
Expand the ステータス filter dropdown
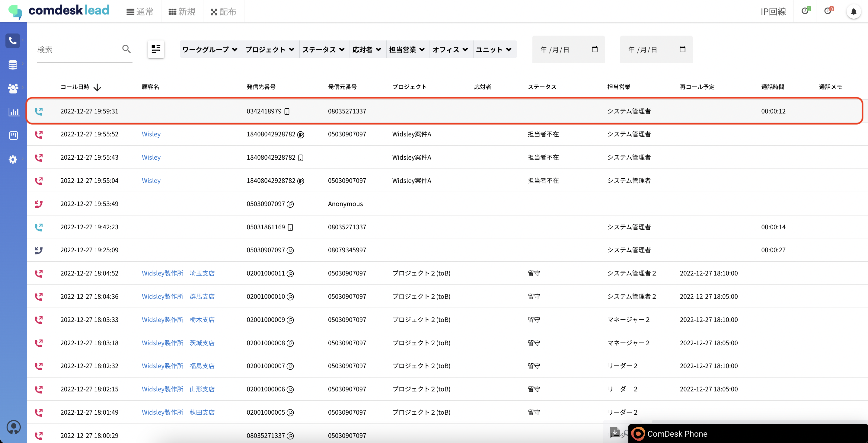point(324,49)
